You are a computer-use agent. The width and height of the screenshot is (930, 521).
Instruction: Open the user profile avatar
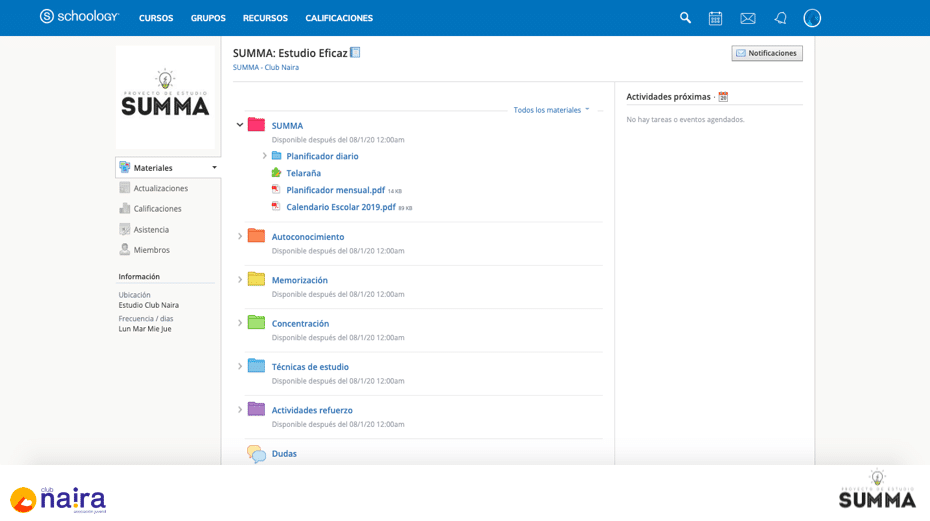click(x=812, y=18)
